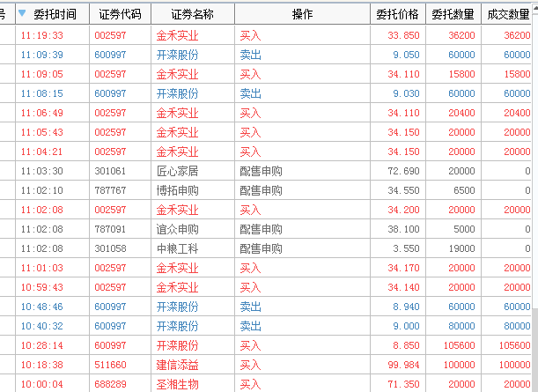
Task: Sort by 委托数量 column header
Action: click(x=453, y=14)
